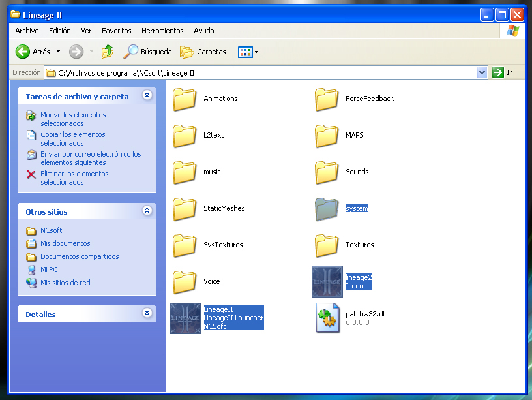
Task: Toggle the Carpetas folder tree pane
Action: coord(203,52)
